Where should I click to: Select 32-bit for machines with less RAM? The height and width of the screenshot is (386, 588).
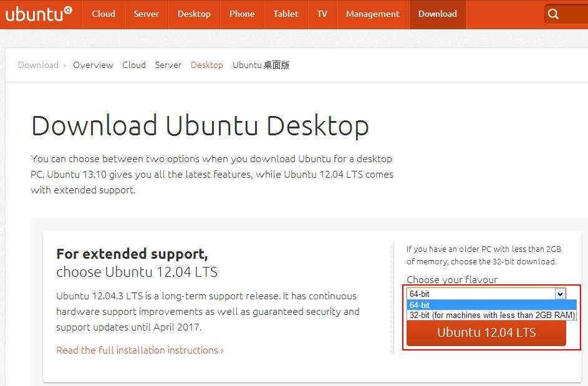pyautogui.click(x=491, y=315)
